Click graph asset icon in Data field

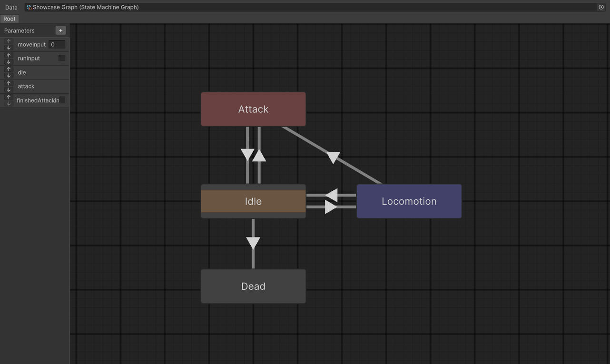click(29, 7)
